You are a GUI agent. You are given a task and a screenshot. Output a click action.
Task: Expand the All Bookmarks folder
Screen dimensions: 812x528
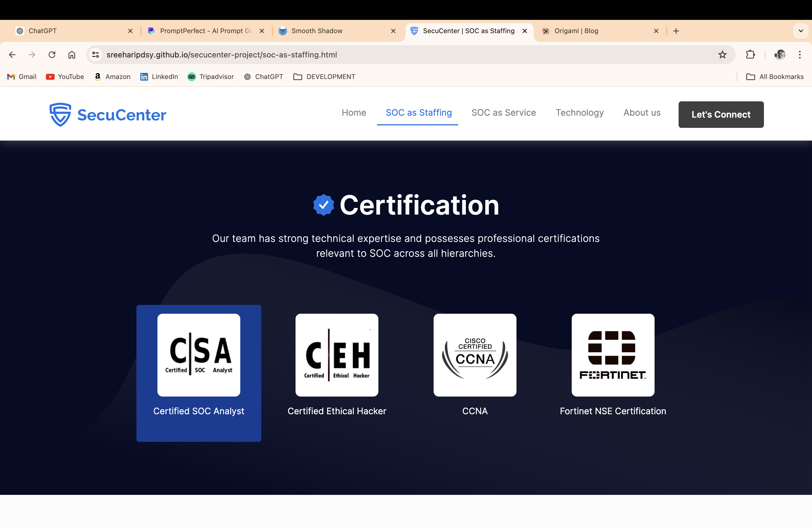(x=775, y=77)
